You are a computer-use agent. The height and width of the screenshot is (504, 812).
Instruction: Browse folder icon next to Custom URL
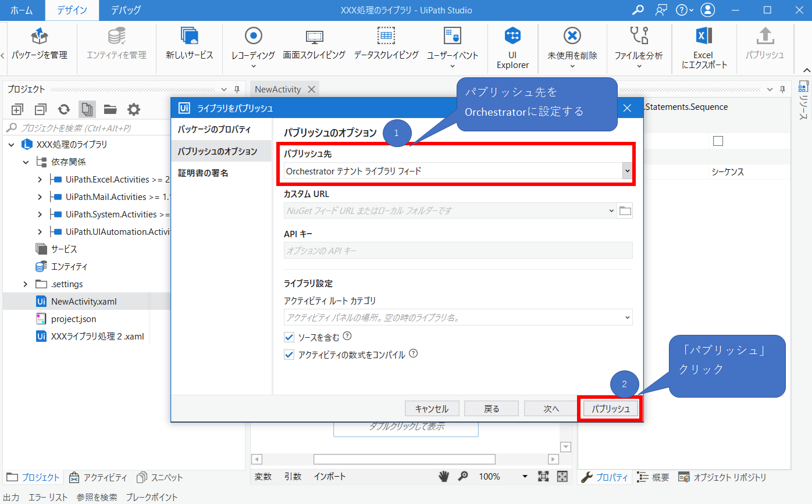[625, 210]
